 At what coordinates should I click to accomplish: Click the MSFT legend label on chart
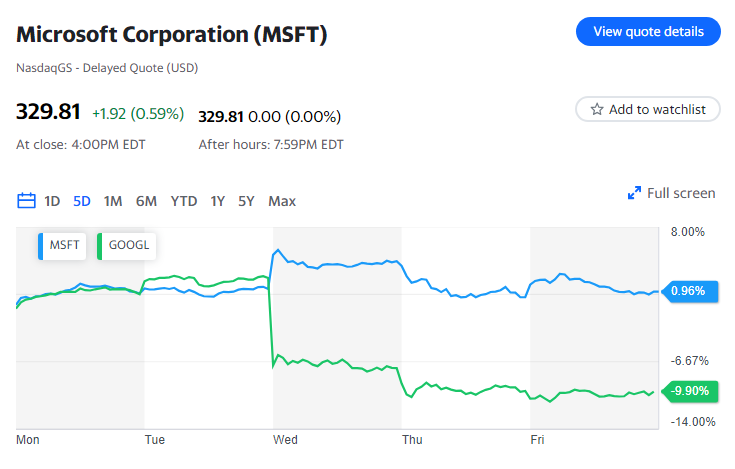[64, 245]
